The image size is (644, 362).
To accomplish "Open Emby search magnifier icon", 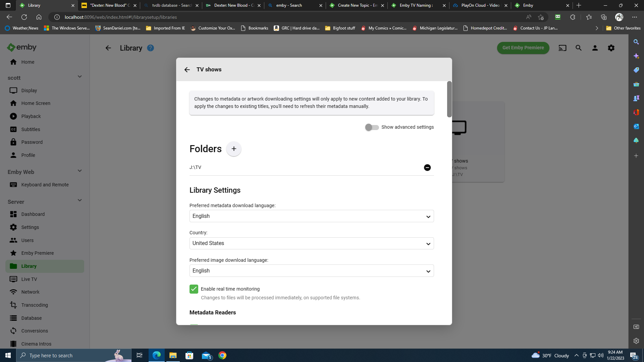I will (579, 48).
